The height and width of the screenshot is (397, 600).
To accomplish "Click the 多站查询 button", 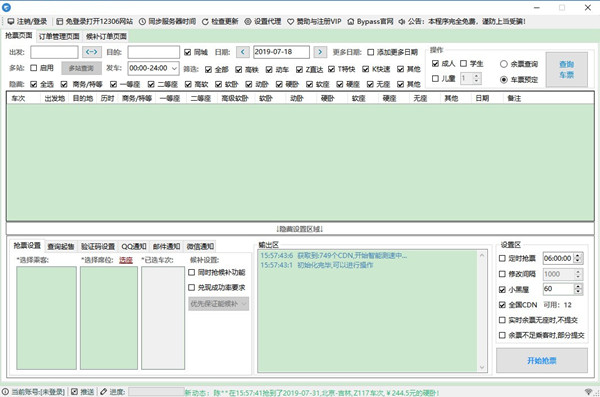I will pyautogui.click(x=82, y=68).
